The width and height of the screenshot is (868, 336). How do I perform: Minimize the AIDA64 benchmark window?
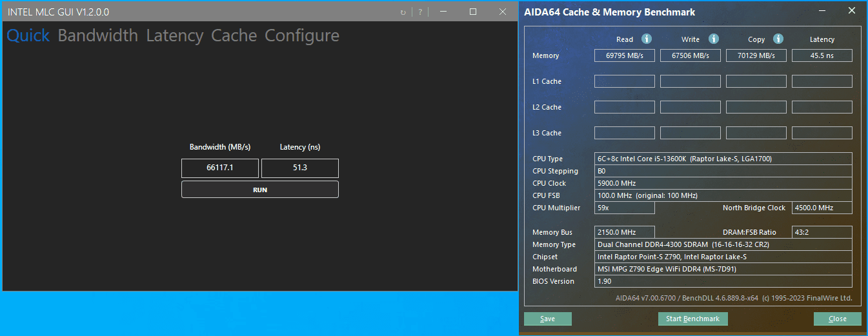coord(822,11)
